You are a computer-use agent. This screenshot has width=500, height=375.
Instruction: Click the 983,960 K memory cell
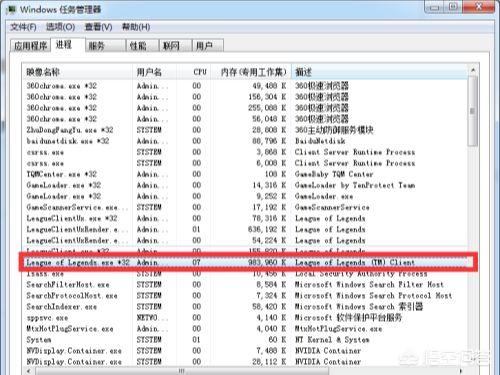click(x=267, y=262)
